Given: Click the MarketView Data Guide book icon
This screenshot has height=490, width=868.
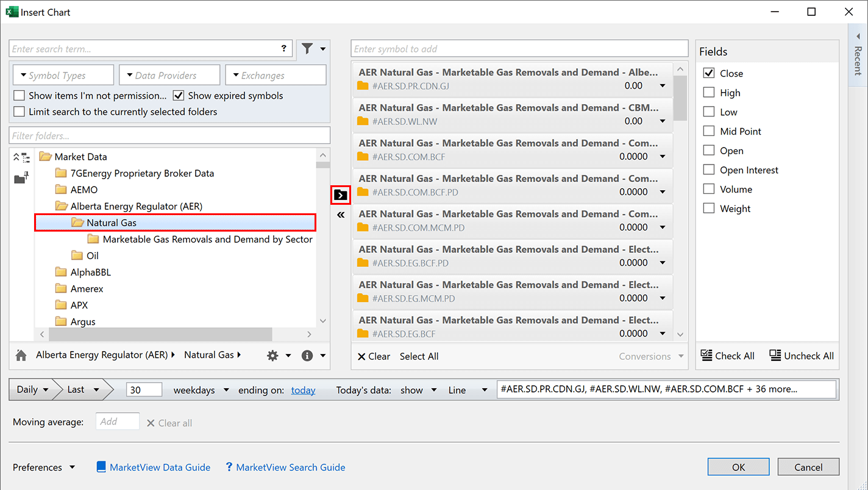Looking at the screenshot, I should pos(101,467).
